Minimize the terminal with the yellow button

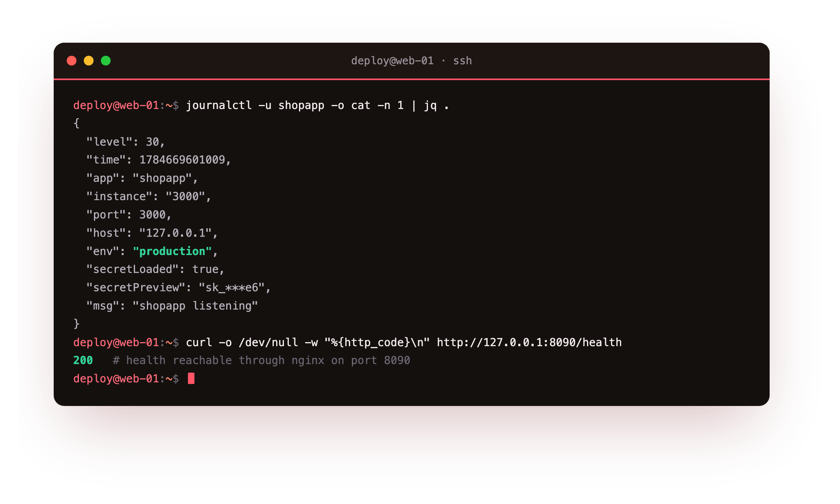click(89, 61)
